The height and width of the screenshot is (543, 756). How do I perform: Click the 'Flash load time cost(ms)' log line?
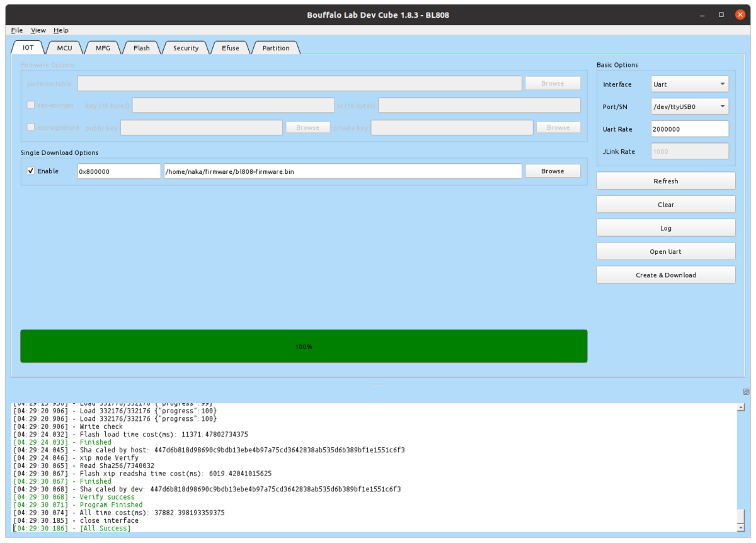click(x=131, y=434)
